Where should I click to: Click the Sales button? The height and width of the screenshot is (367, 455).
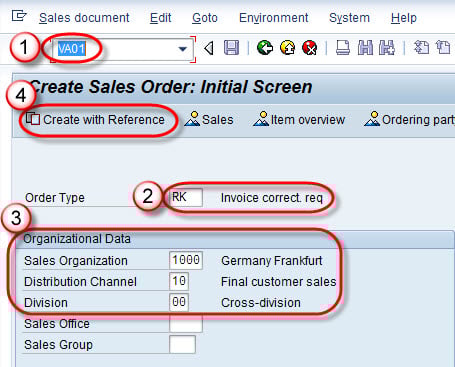pos(209,119)
